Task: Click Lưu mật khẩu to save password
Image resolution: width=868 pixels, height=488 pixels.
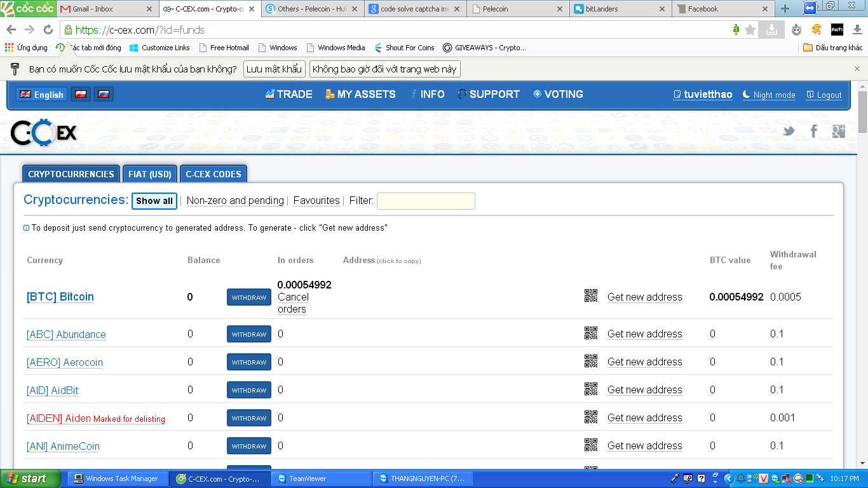Action: pos(274,69)
